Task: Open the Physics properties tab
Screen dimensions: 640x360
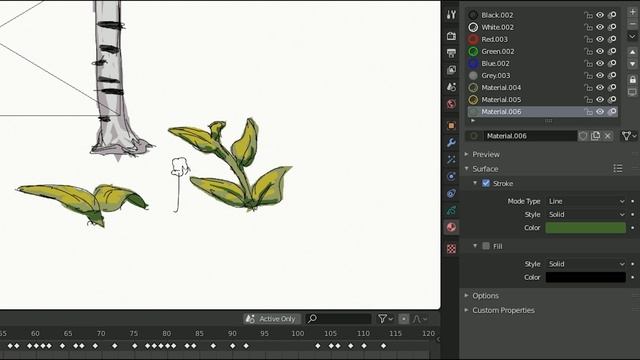Action: click(451, 176)
